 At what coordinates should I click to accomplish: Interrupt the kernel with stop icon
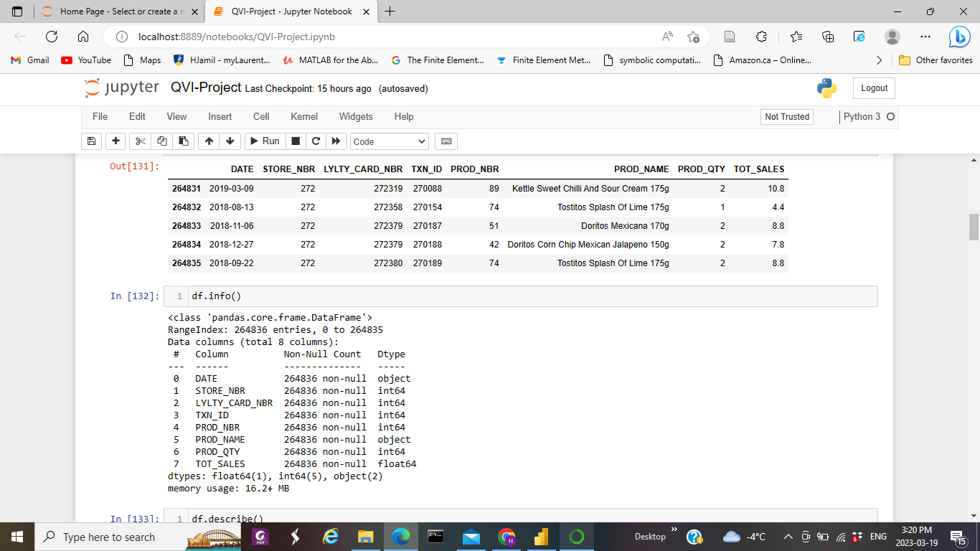coord(295,141)
